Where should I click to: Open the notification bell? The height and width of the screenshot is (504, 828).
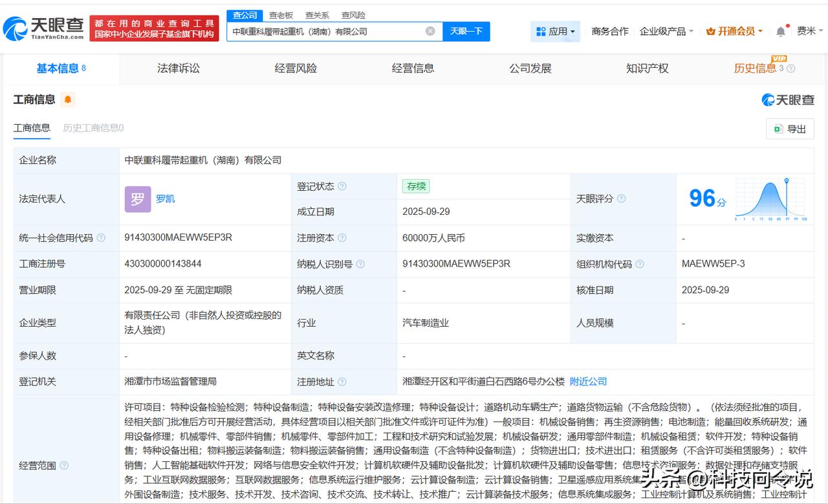click(x=781, y=31)
